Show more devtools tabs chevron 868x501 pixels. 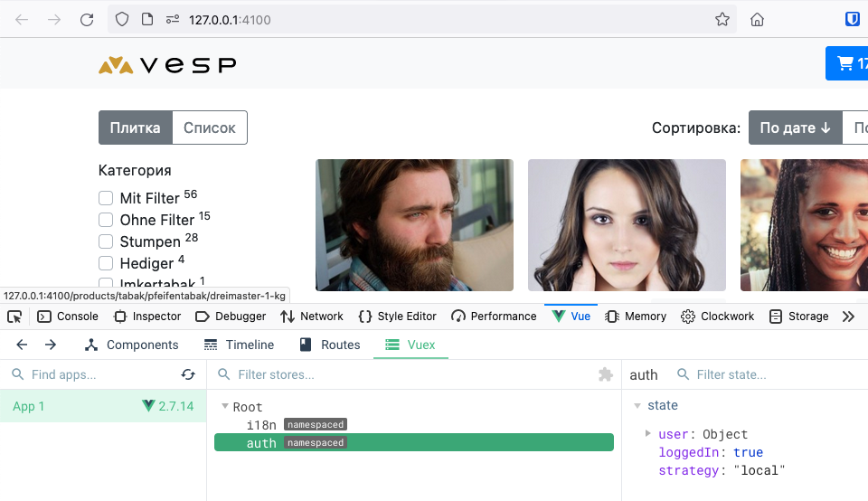(848, 317)
